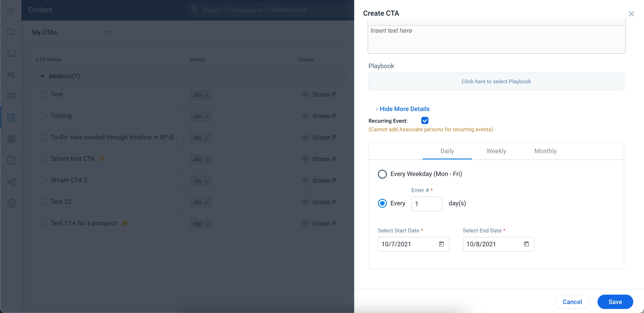
Task: Open the target goals sidebar icon
Action: point(11,139)
